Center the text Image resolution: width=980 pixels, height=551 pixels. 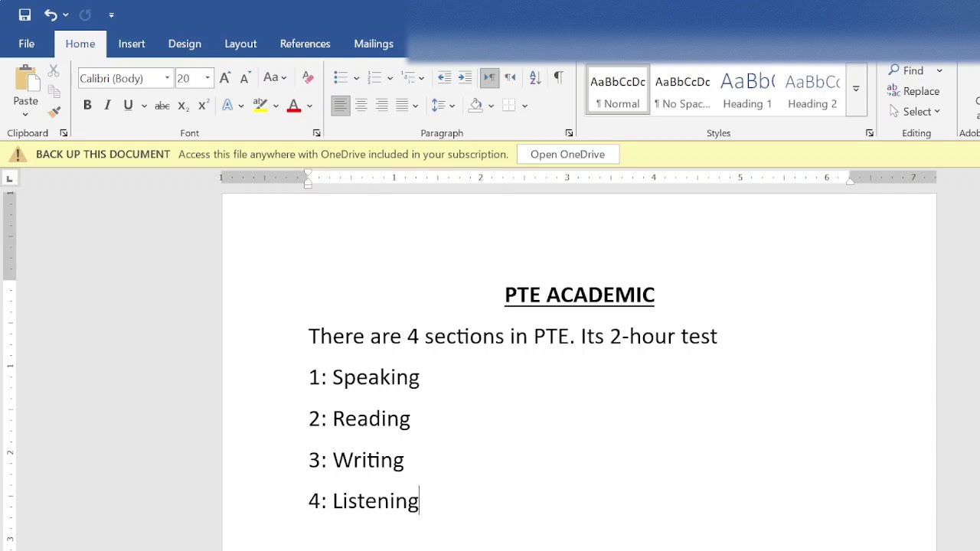(x=361, y=106)
